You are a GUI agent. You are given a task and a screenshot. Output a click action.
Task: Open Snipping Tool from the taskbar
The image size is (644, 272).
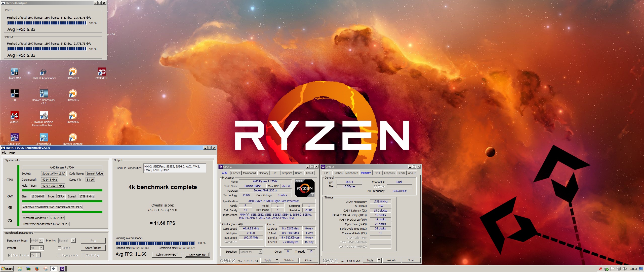click(45, 269)
